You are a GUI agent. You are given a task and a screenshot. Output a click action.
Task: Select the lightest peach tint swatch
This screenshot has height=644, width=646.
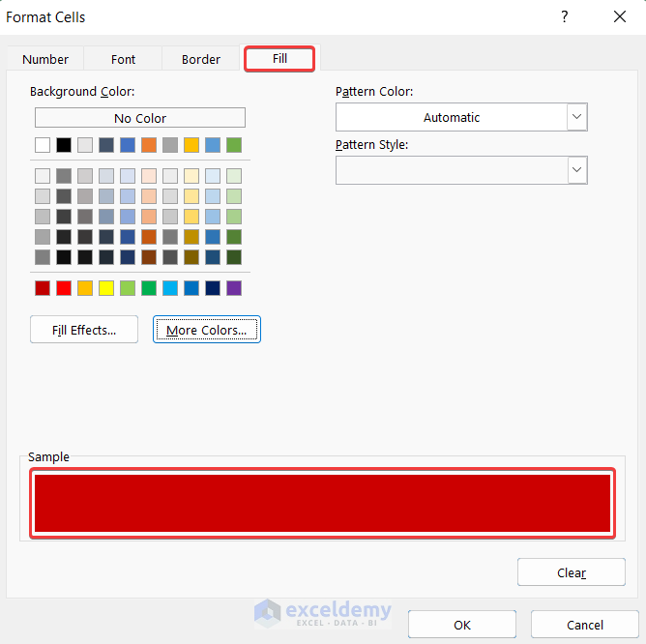tap(149, 176)
